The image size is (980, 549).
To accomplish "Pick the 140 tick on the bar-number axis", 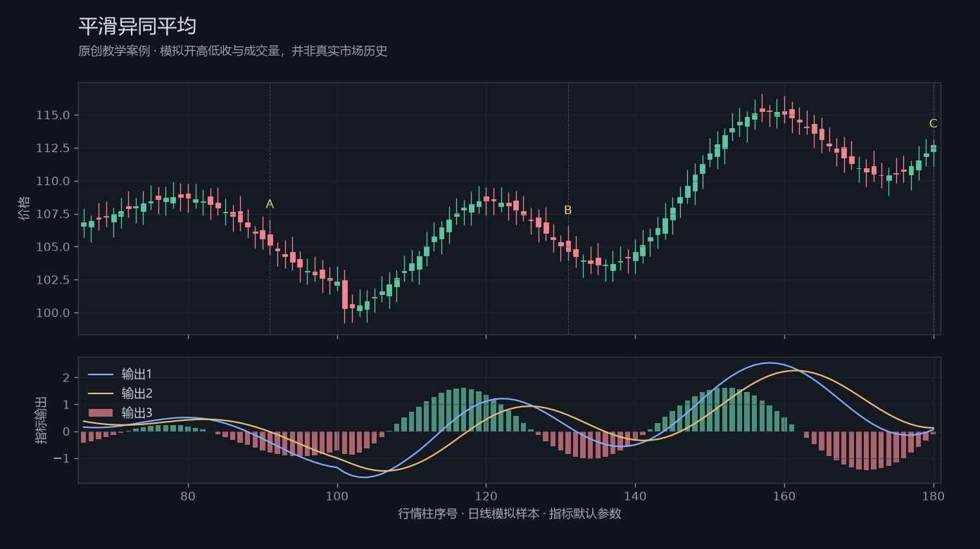I will [x=635, y=496].
